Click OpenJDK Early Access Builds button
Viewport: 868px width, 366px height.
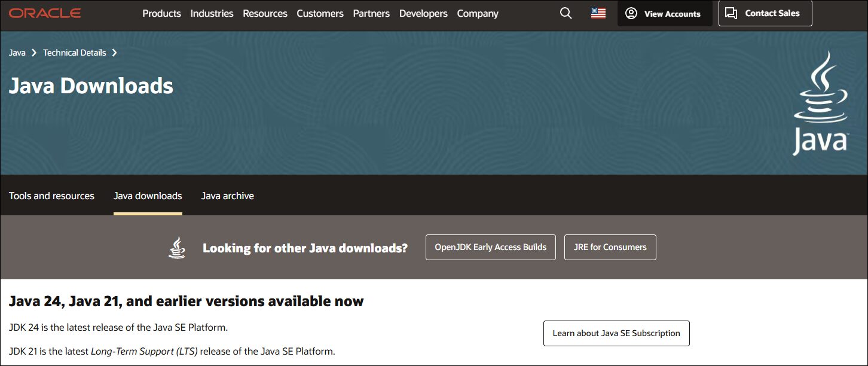pyautogui.click(x=490, y=247)
